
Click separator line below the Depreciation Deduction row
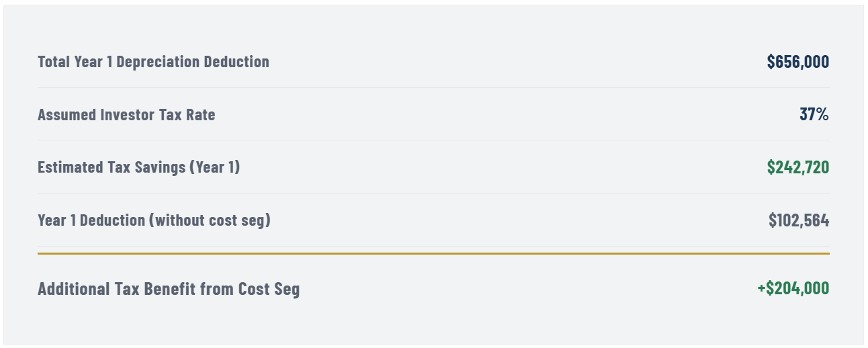(x=433, y=87)
